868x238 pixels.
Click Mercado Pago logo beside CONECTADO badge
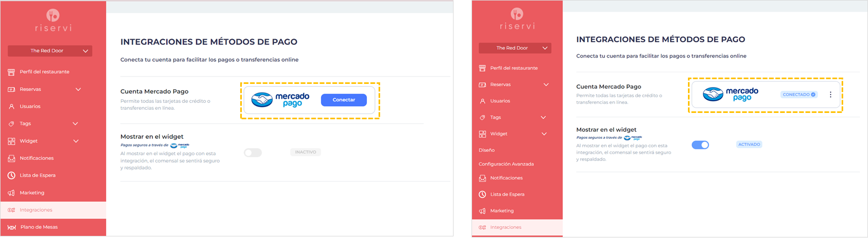pyautogui.click(x=731, y=94)
